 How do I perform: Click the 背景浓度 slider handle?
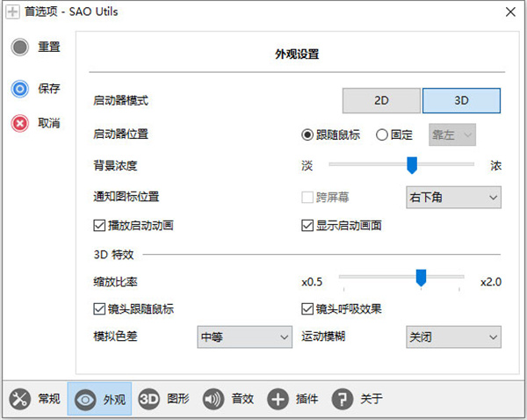(x=411, y=165)
